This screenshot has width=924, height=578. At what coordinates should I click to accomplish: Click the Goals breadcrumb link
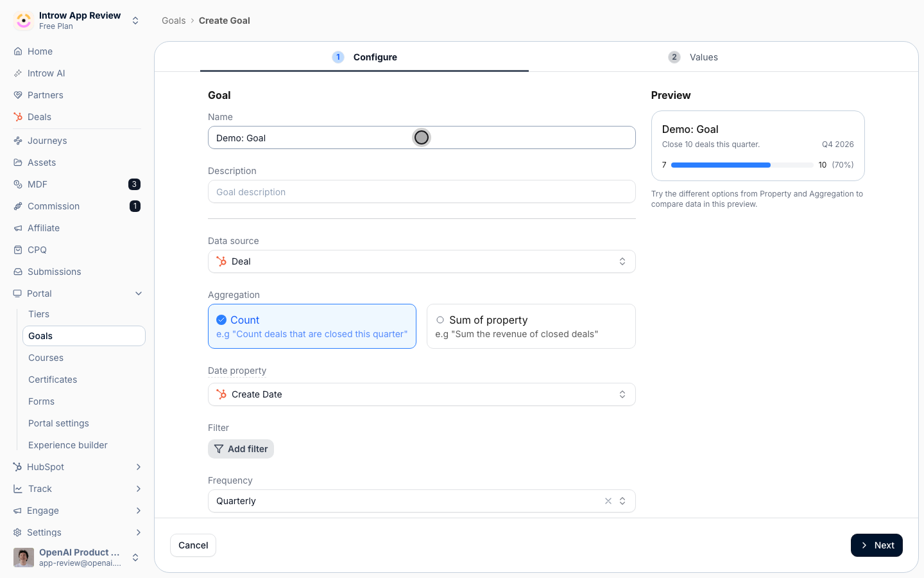click(173, 21)
